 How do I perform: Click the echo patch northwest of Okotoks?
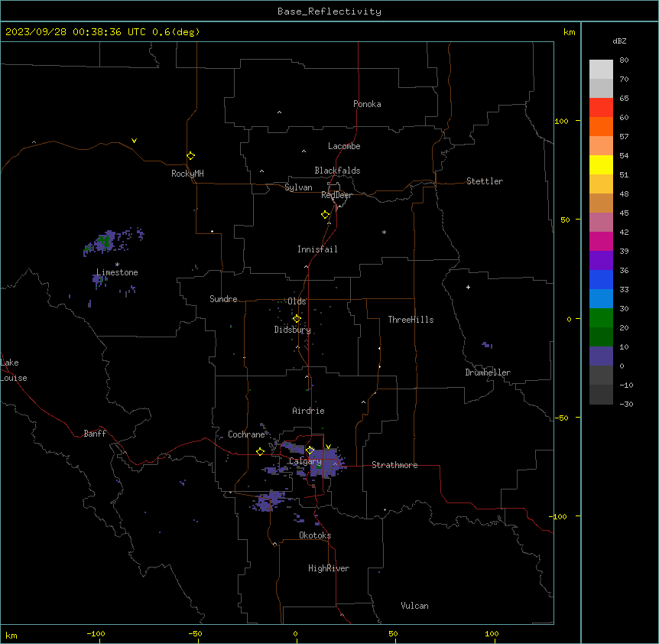(270, 501)
